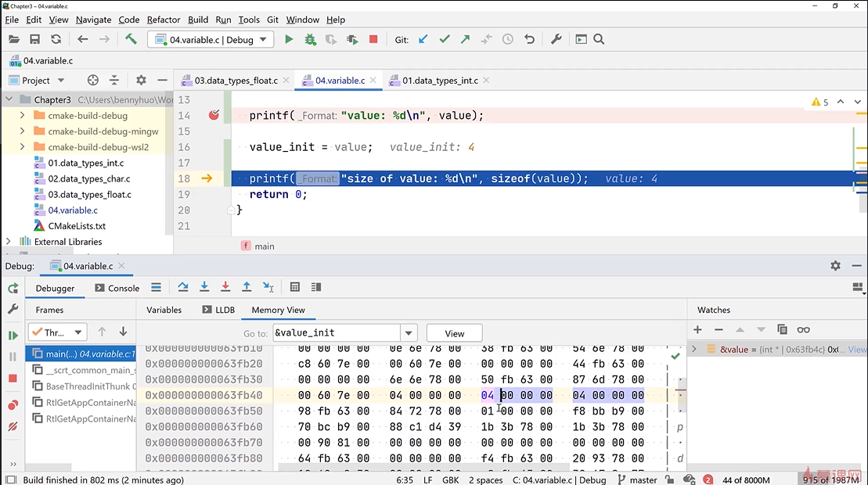Open the thread selector dropdown in Frames

57,332
